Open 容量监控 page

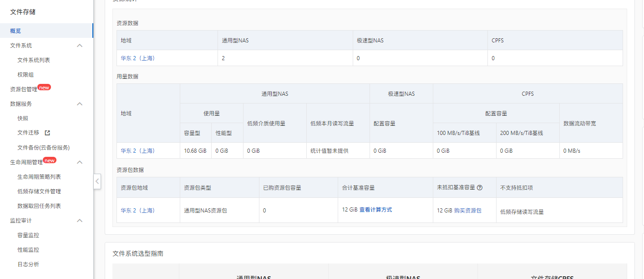coord(28,235)
